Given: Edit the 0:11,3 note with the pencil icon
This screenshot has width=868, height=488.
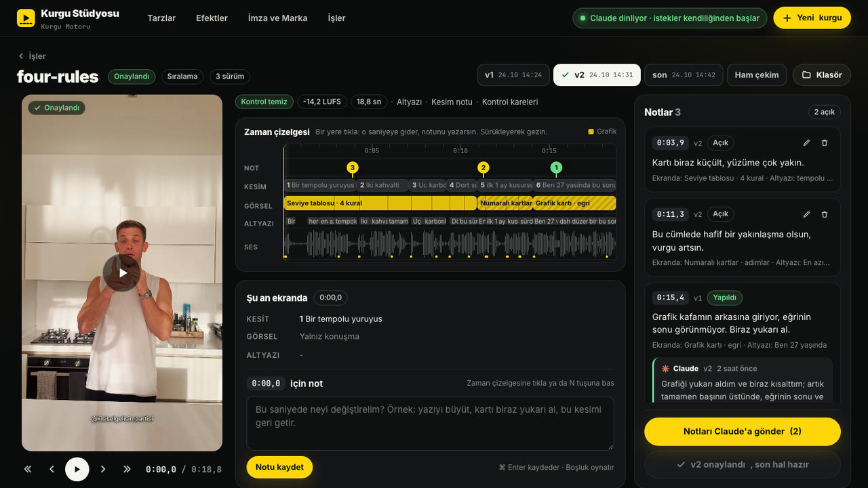Looking at the screenshot, I should click(x=806, y=214).
